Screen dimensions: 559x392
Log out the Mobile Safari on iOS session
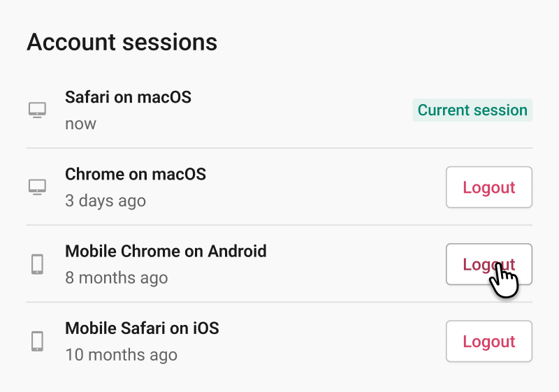(489, 341)
